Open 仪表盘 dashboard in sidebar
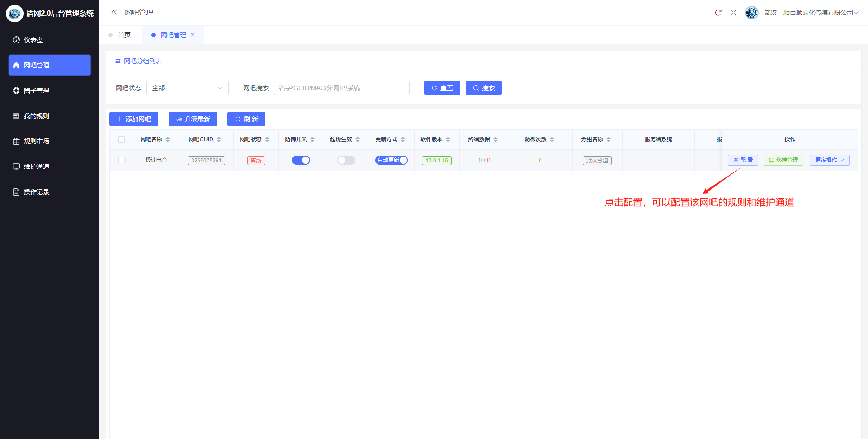The height and width of the screenshot is (439, 868). pos(33,40)
